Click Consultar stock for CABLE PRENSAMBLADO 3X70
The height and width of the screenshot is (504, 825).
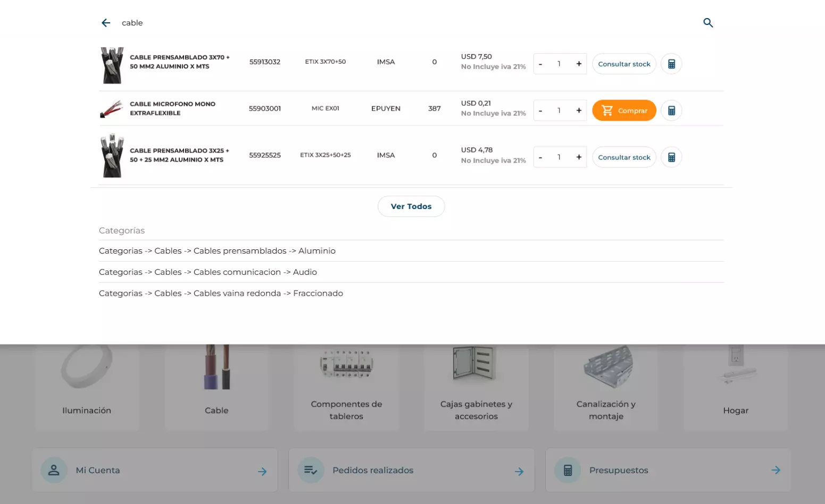click(623, 63)
